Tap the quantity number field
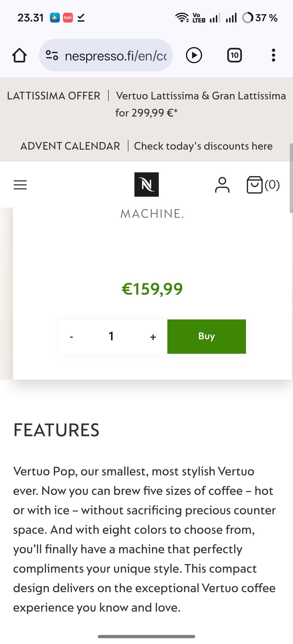This screenshot has height=644, width=293. coord(111,336)
